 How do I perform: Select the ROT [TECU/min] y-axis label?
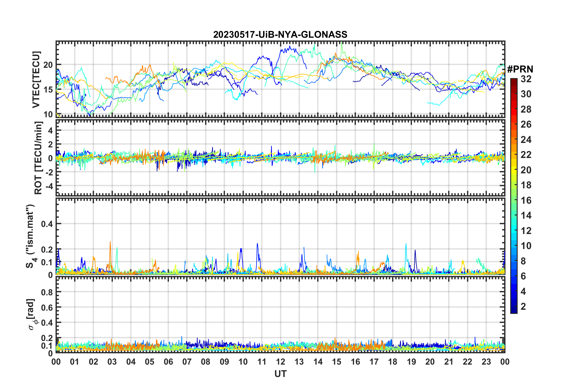tap(38, 158)
